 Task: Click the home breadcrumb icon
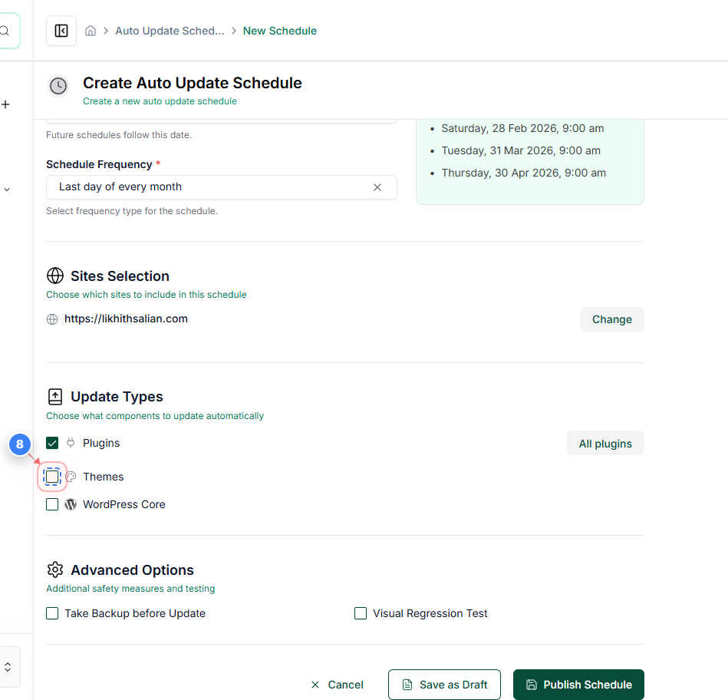90,30
